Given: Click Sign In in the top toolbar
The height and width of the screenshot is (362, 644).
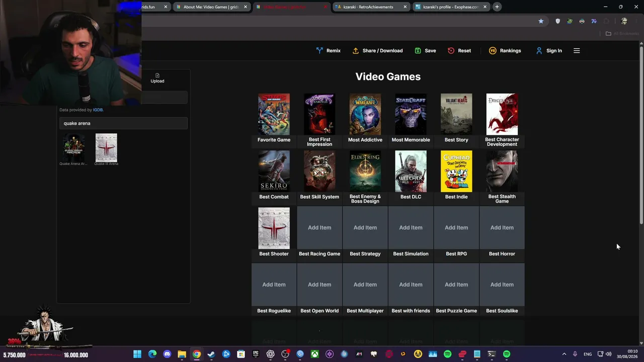Looking at the screenshot, I should tap(549, 51).
